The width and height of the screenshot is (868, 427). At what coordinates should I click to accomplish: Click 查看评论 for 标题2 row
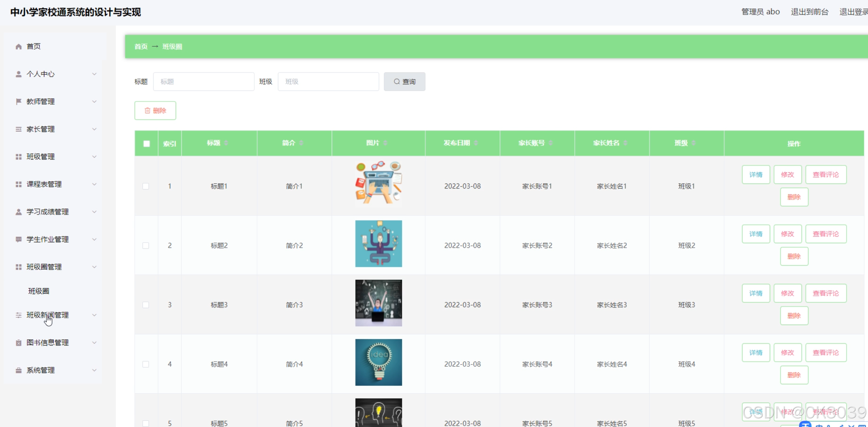[x=826, y=234]
